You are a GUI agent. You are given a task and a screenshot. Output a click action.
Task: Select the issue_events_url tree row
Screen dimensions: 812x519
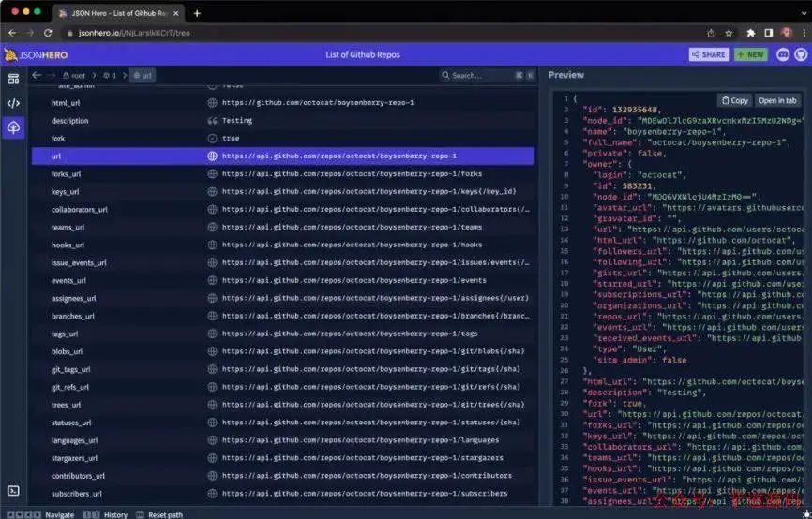coord(283,263)
